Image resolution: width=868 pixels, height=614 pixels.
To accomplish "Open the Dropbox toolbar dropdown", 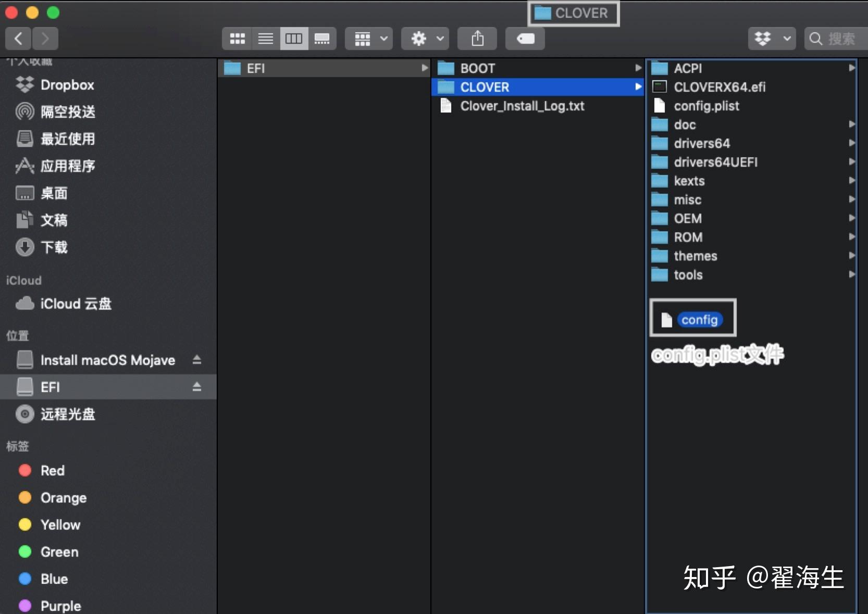I will [772, 39].
